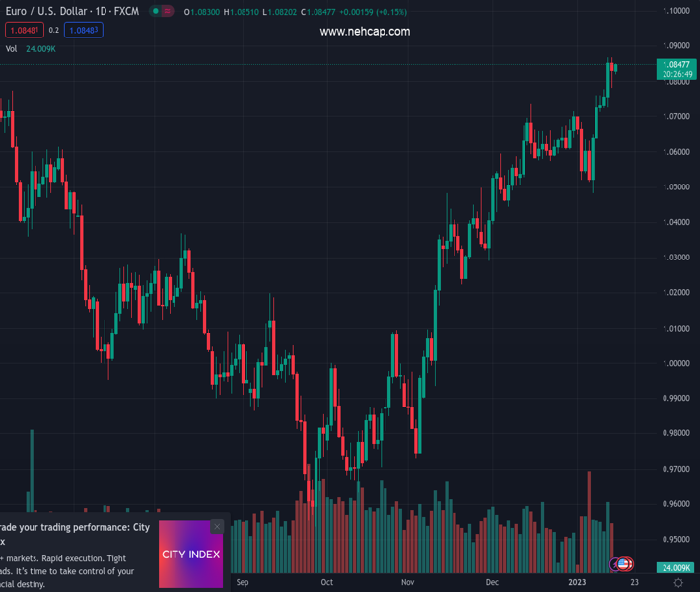700x592 pixels.
Task: Click the www.nehcap.com watermark text
Action: click(x=365, y=32)
